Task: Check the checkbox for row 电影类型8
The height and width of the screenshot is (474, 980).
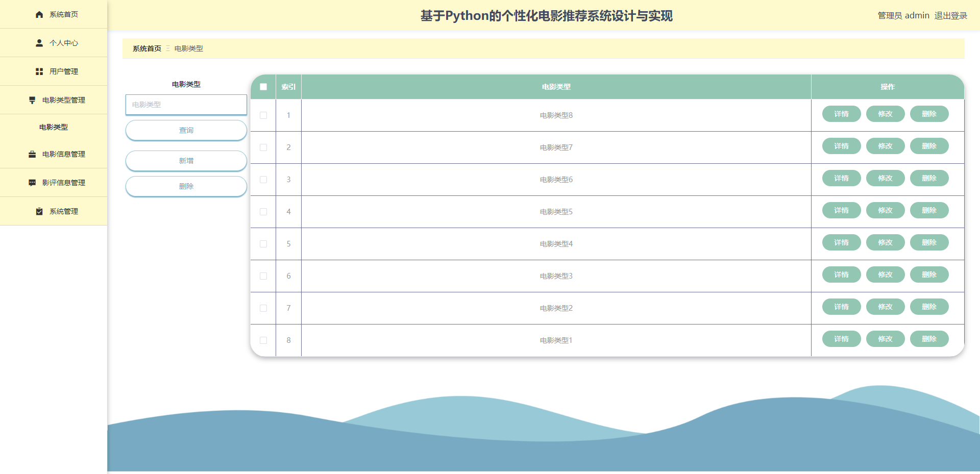Action: point(263,115)
